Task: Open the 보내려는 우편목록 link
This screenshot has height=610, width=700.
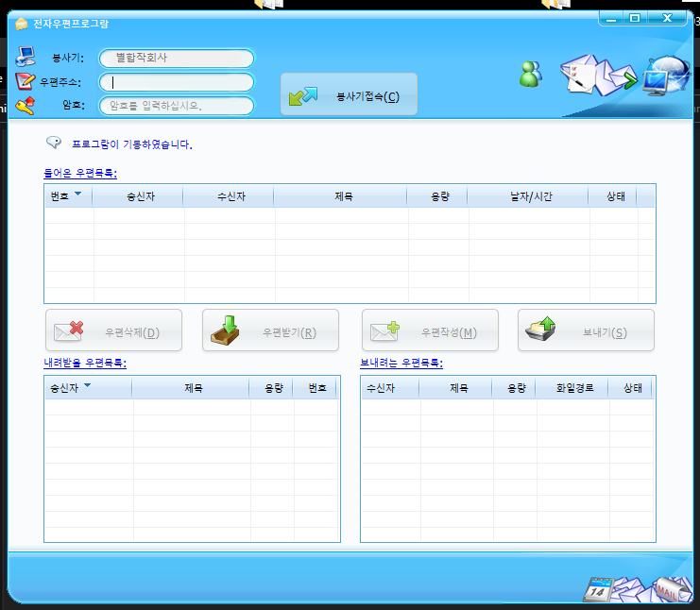Action: click(x=401, y=363)
